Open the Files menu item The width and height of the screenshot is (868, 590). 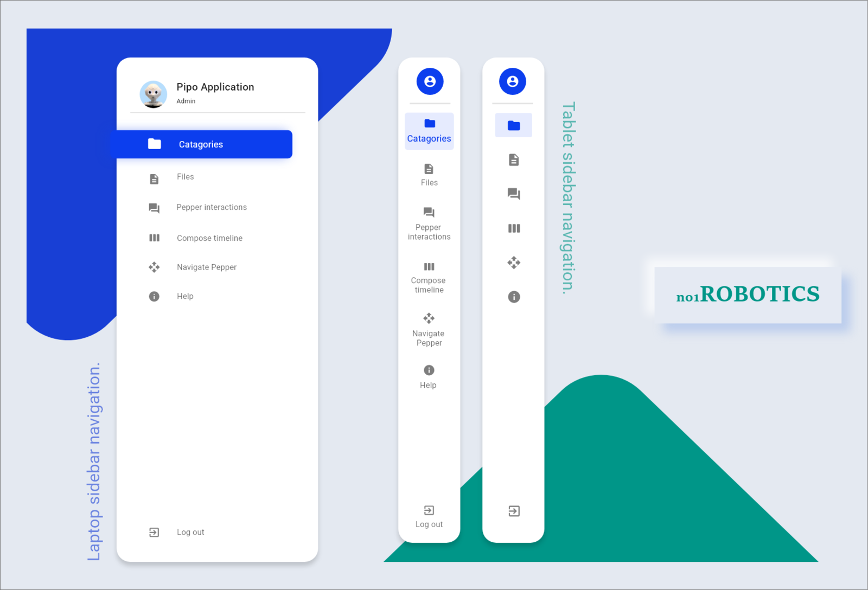[185, 177]
